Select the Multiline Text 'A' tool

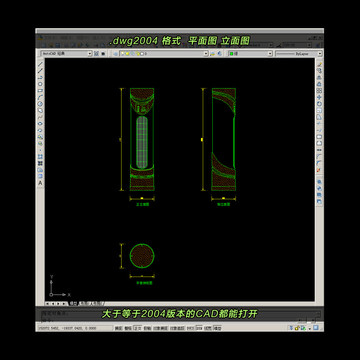(x=40, y=183)
